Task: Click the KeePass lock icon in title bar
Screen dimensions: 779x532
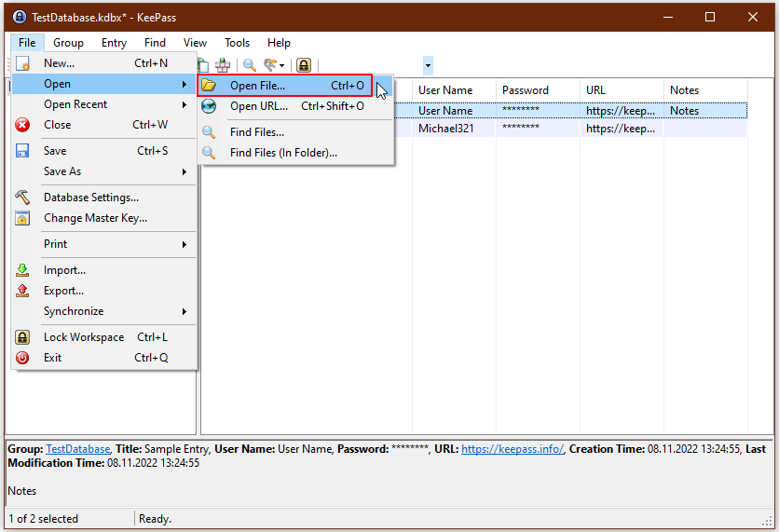Action: click(x=20, y=17)
